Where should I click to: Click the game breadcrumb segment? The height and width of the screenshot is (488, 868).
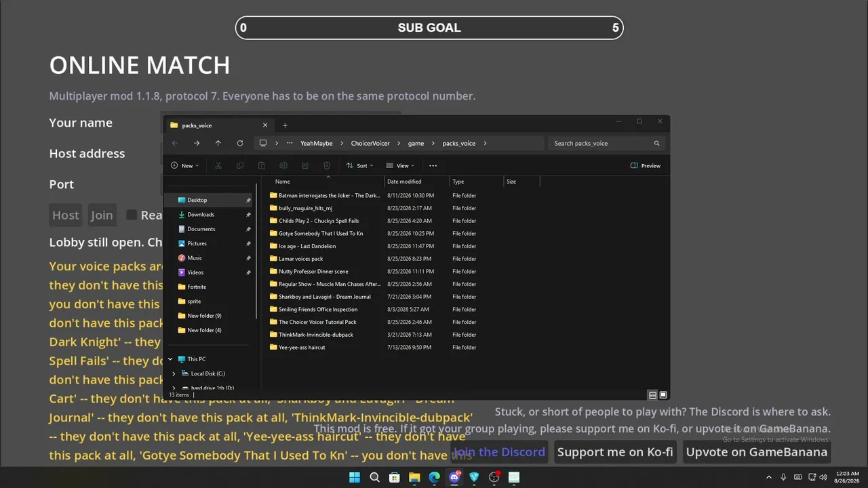(x=416, y=143)
